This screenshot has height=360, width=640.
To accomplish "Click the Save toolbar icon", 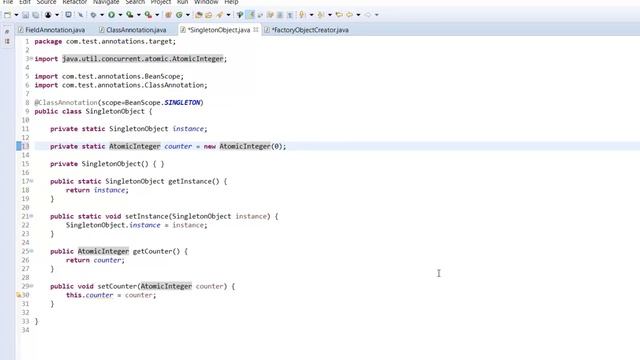I will pyautogui.click(x=25, y=15).
